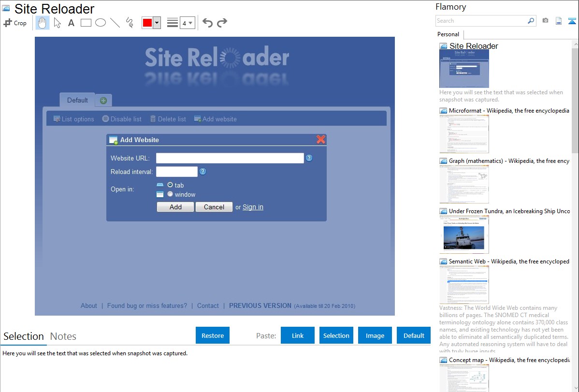The image size is (579, 392).
Task: Open the Microformat Wikipedia snapshot thumbnail
Action: 464,134
